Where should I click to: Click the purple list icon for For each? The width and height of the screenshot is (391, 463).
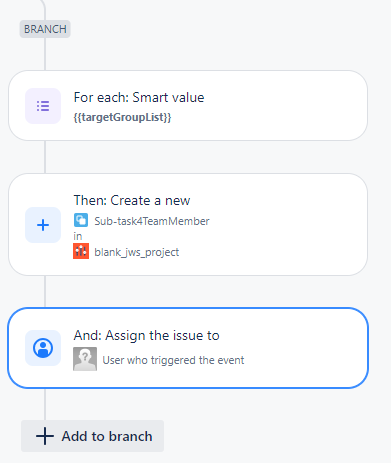[x=43, y=106]
